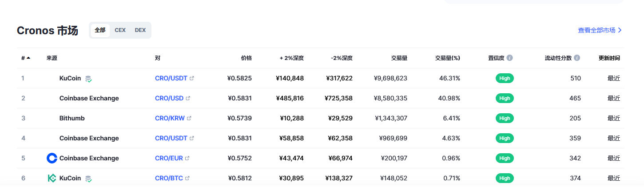
Task: Open the CRO/USDT pair link on KuCoin row
Action: click(171, 78)
